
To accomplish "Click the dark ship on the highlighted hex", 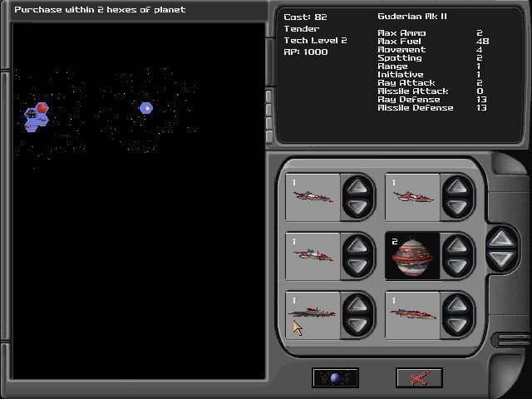I will coord(32,114).
